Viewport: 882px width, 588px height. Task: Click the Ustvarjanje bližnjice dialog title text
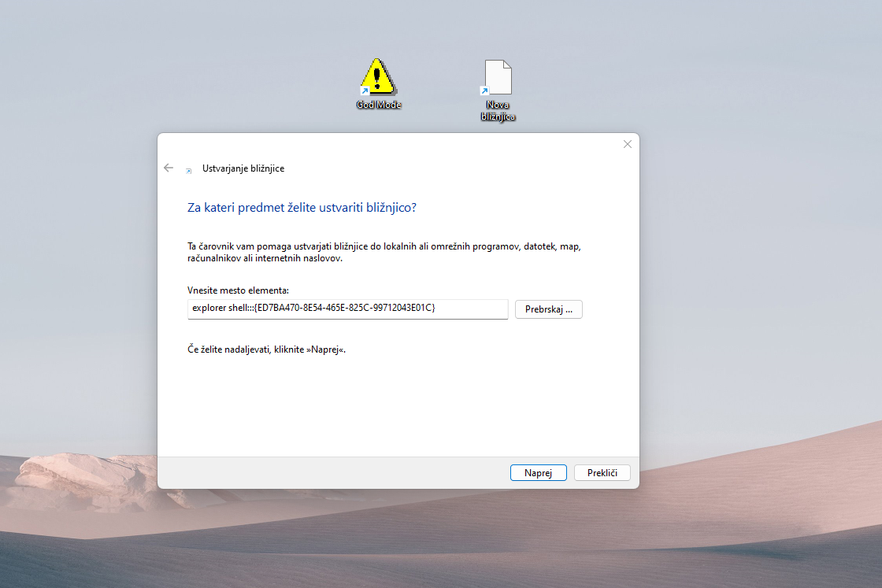click(243, 168)
